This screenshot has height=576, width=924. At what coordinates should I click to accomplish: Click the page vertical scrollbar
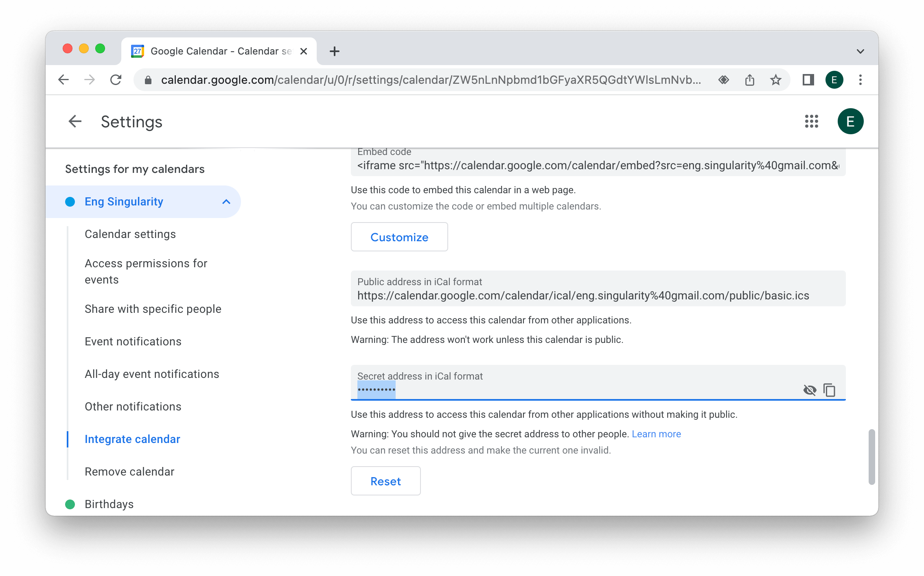871,456
